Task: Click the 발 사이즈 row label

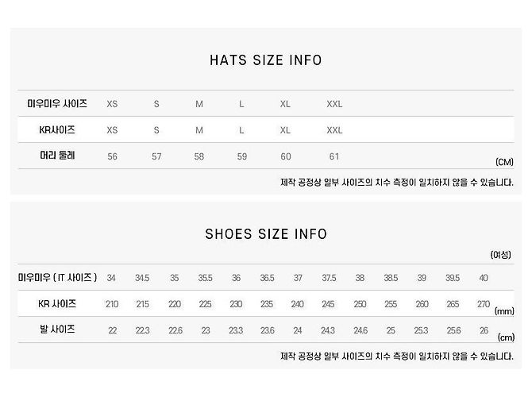Action: coord(57,330)
